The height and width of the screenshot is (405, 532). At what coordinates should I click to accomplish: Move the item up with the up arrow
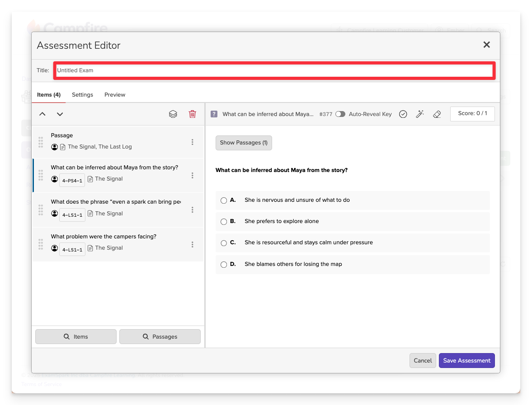point(42,114)
